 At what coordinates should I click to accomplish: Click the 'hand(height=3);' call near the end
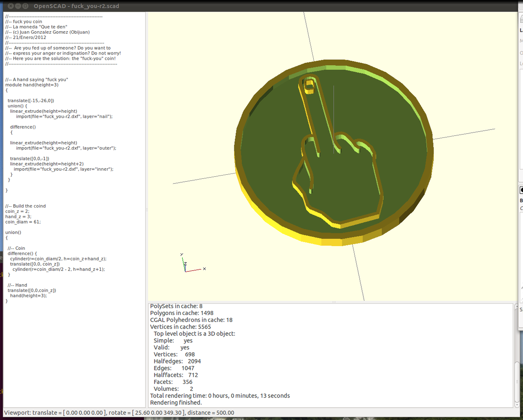(x=28, y=296)
